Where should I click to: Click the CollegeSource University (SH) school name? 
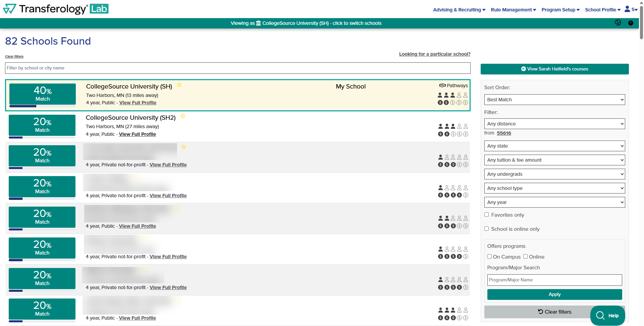(x=129, y=87)
